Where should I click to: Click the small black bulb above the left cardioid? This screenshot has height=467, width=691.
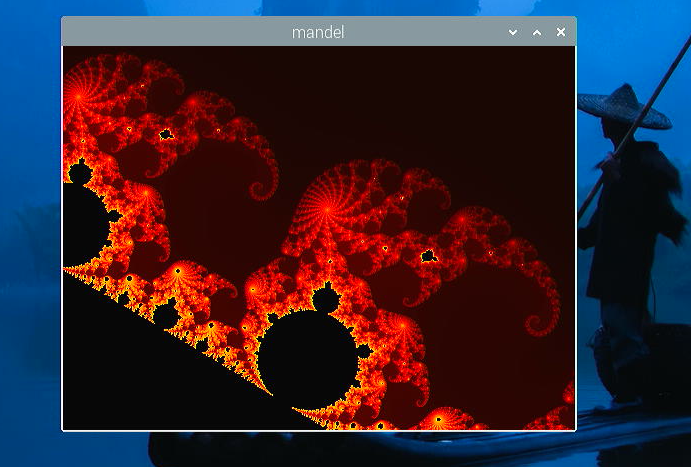tap(80, 174)
